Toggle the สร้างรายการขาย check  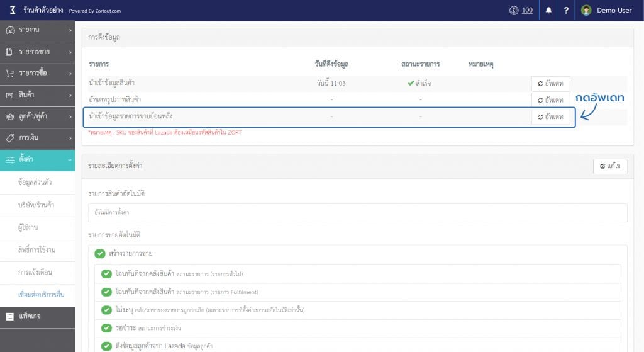(100, 253)
